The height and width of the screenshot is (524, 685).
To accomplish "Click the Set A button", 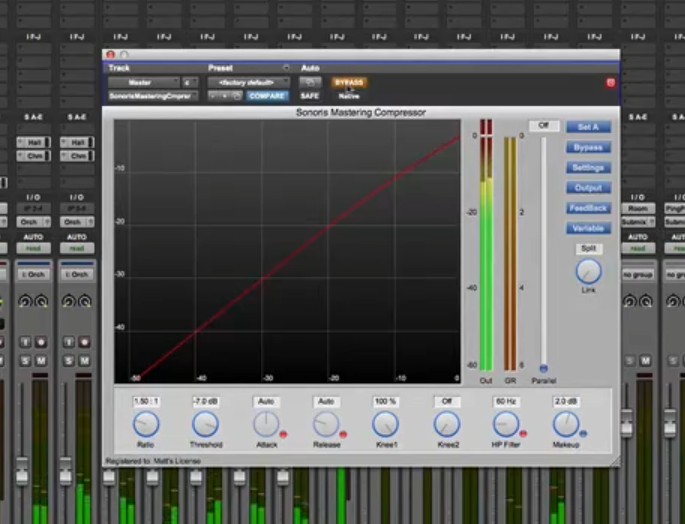I will [588, 127].
